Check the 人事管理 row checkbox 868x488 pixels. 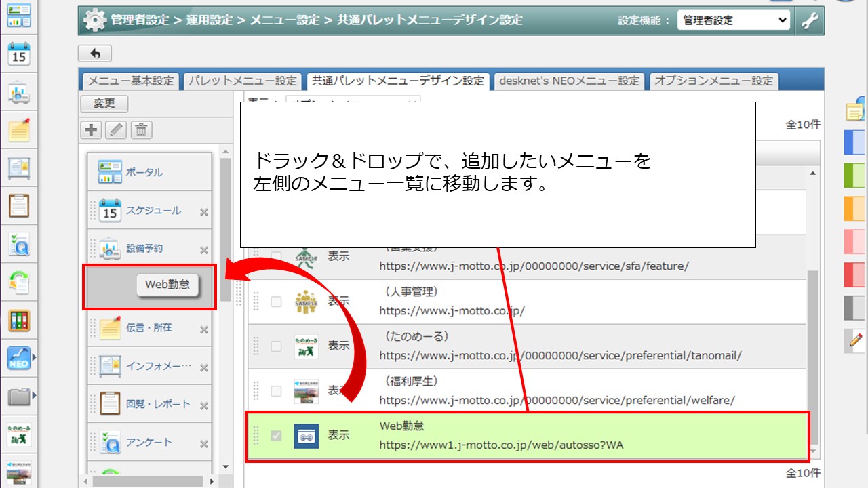[276, 302]
